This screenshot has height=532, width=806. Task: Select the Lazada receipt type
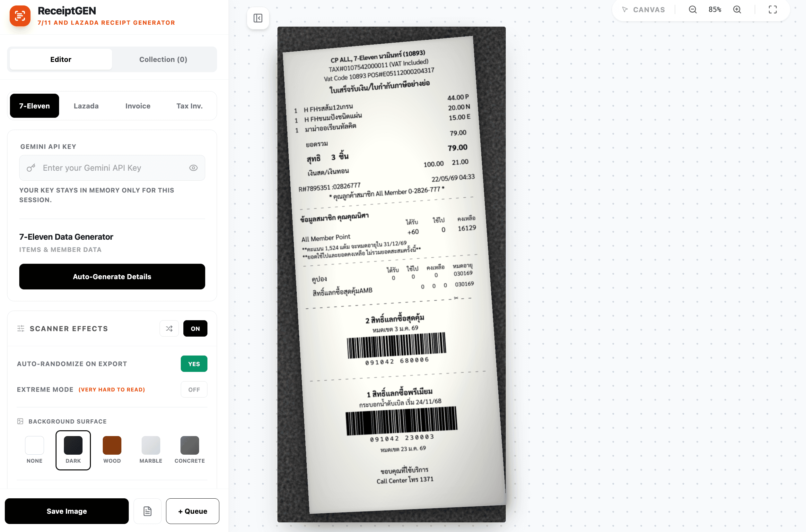coord(86,106)
